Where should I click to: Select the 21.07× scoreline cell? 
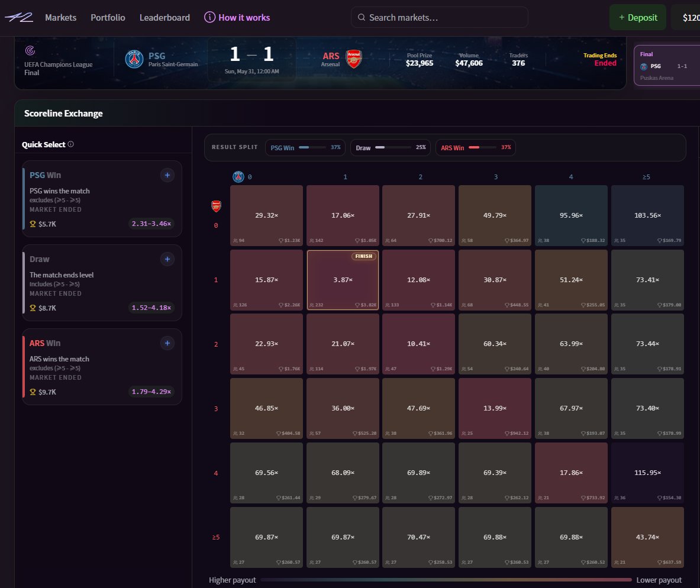click(x=343, y=344)
